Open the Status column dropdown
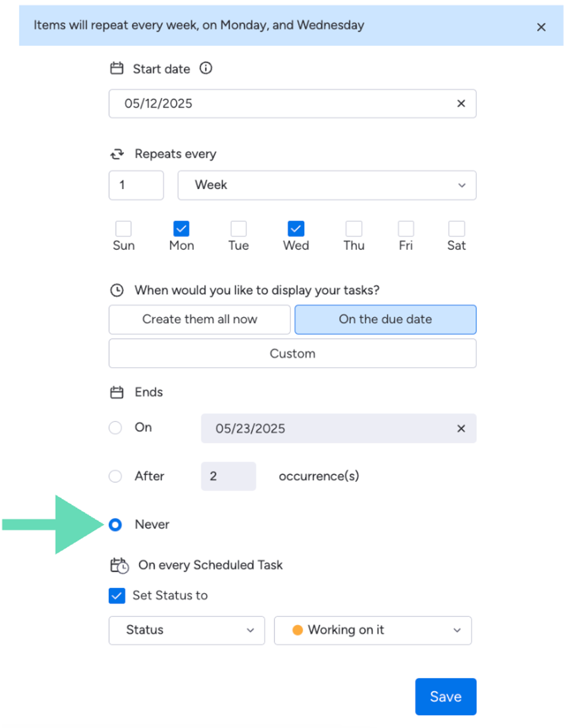 pos(186,630)
